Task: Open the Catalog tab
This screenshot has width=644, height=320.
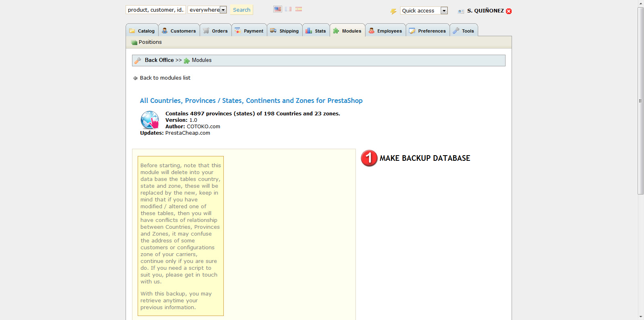Action: click(142, 31)
